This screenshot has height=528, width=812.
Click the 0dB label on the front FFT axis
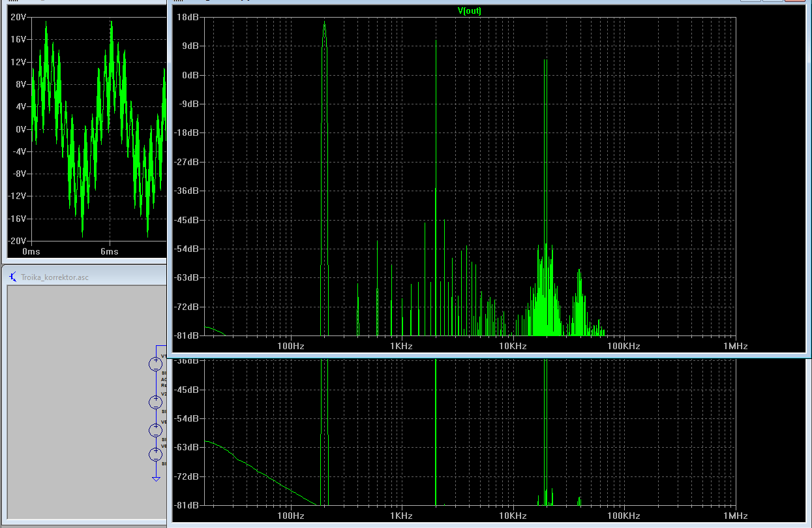(192, 75)
